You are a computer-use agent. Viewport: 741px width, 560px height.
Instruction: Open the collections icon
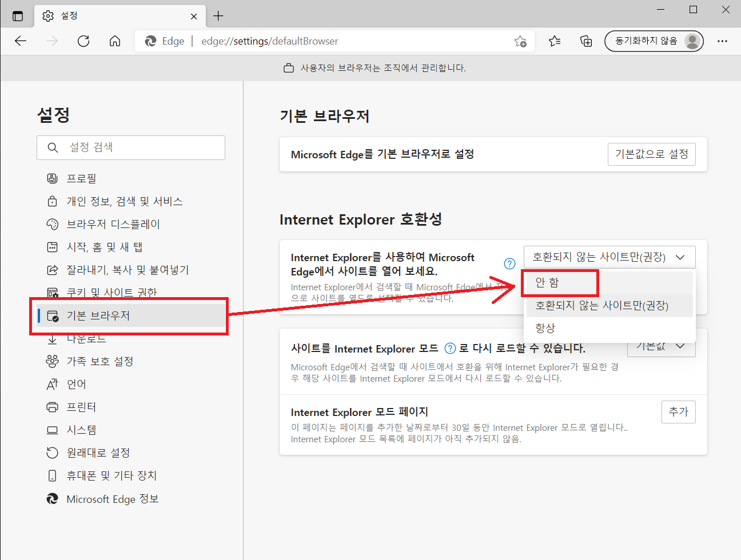586,41
